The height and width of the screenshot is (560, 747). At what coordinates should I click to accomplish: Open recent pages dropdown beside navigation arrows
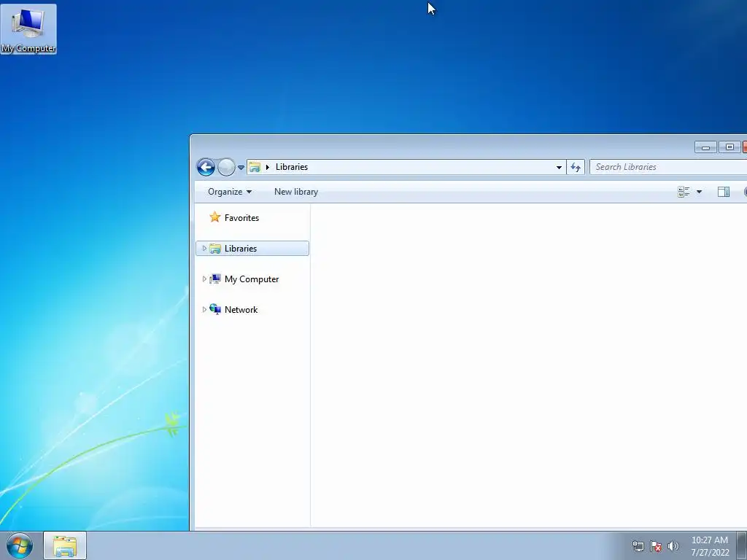241,168
